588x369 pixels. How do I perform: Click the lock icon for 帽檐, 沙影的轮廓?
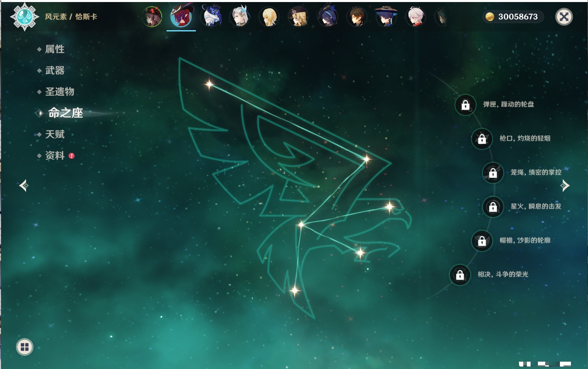tap(482, 241)
